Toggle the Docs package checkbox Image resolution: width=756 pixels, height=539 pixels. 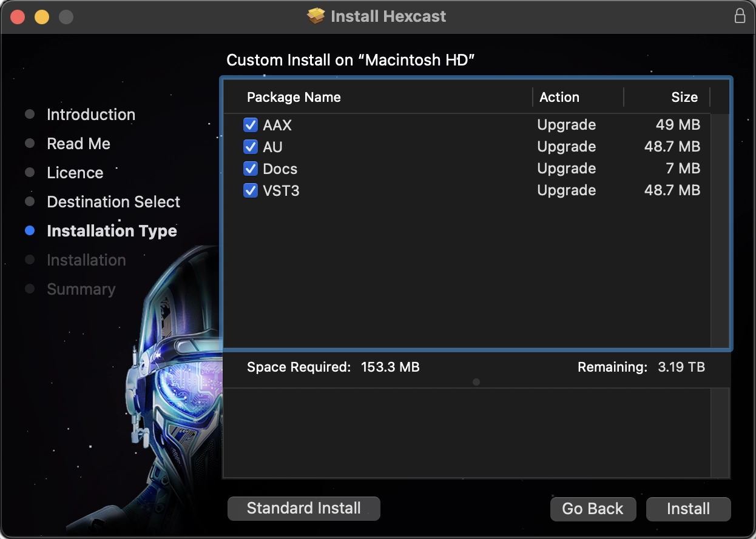click(x=251, y=169)
